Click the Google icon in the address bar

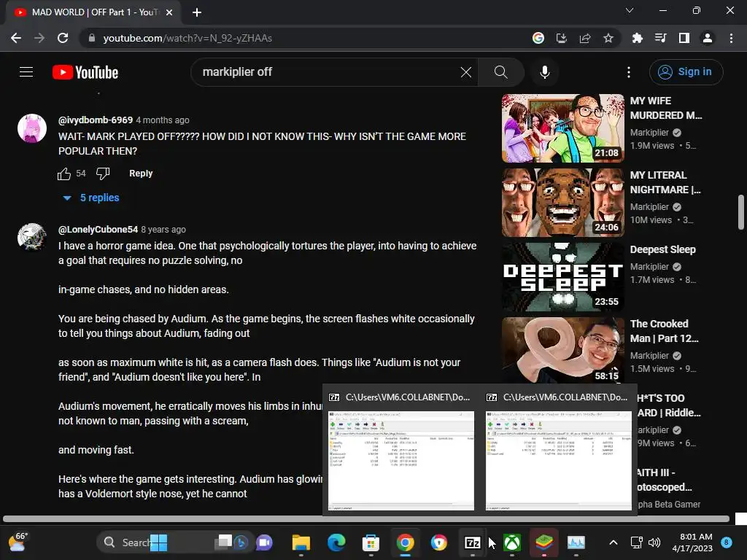538,38
